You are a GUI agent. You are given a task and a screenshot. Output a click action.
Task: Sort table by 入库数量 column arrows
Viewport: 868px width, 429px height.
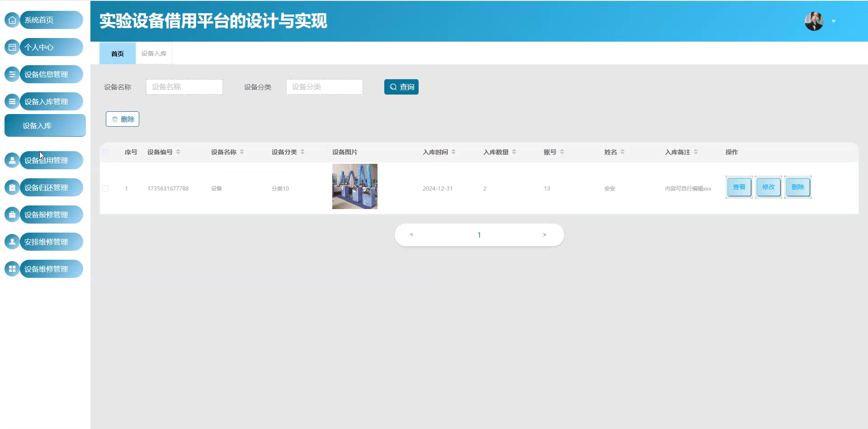514,152
